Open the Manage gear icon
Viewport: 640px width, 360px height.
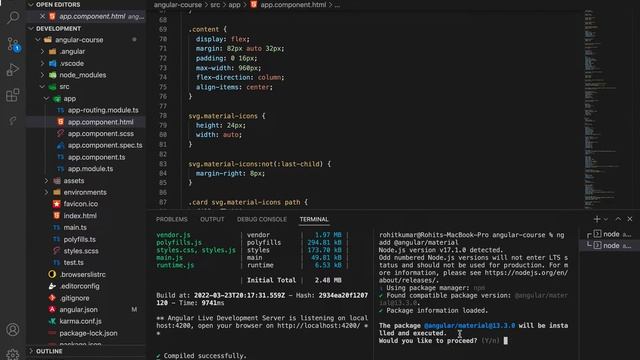point(13,354)
